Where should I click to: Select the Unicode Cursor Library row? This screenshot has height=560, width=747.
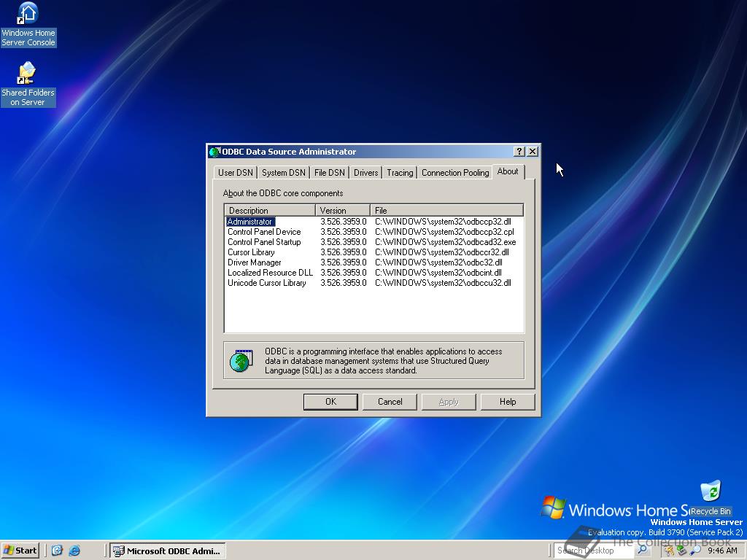[x=374, y=283]
